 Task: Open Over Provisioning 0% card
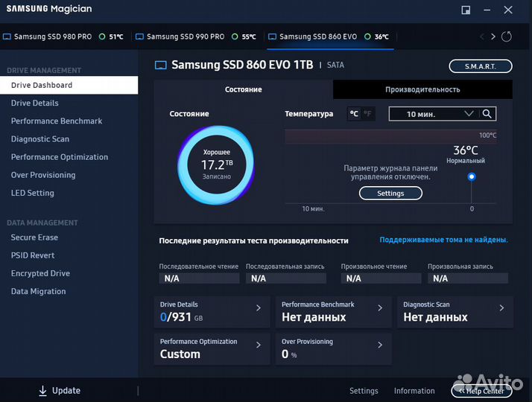tap(334, 349)
